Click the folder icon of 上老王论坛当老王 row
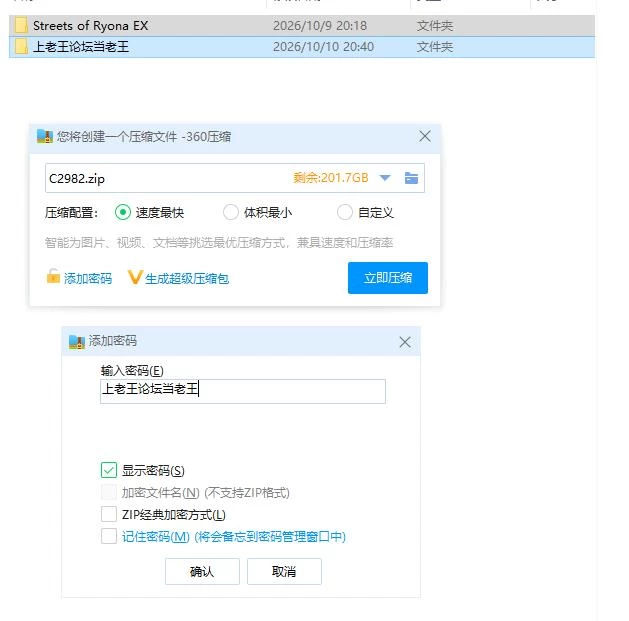This screenshot has height=621, width=629. 21,47
